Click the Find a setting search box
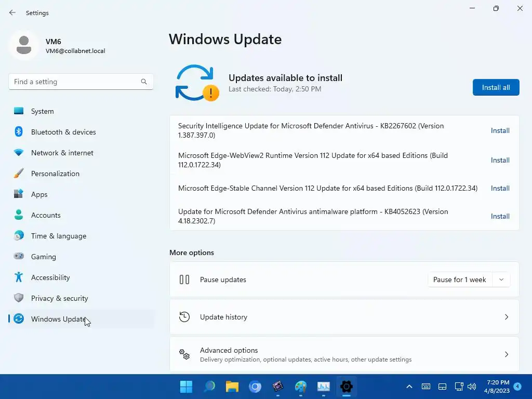The height and width of the screenshot is (399, 532). (81, 82)
